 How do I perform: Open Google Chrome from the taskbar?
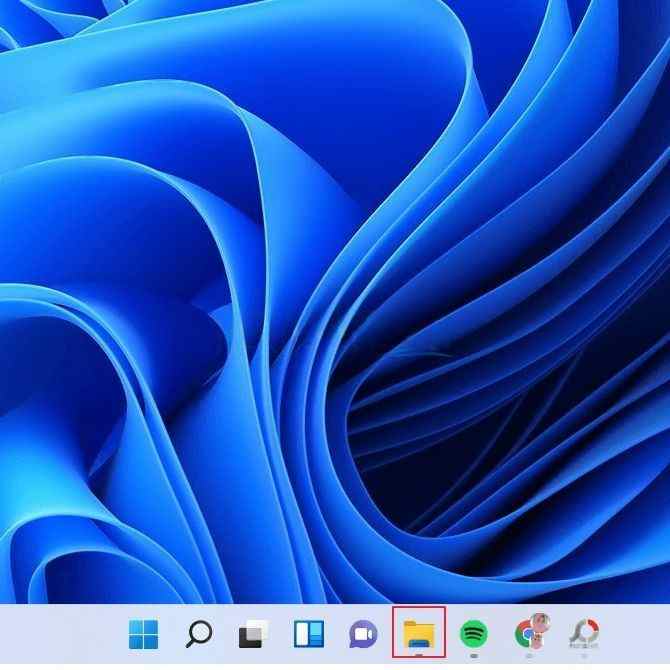(x=531, y=632)
